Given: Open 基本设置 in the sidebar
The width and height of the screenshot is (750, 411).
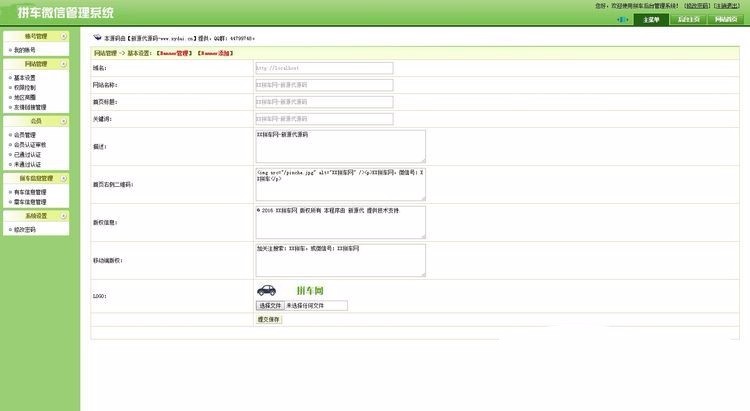Looking at the screenshot, I should point(24,78).
